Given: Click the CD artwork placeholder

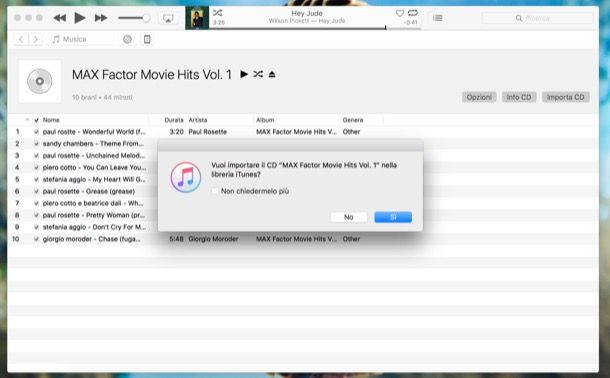Looking at the screenshot, I should [40, 81].
